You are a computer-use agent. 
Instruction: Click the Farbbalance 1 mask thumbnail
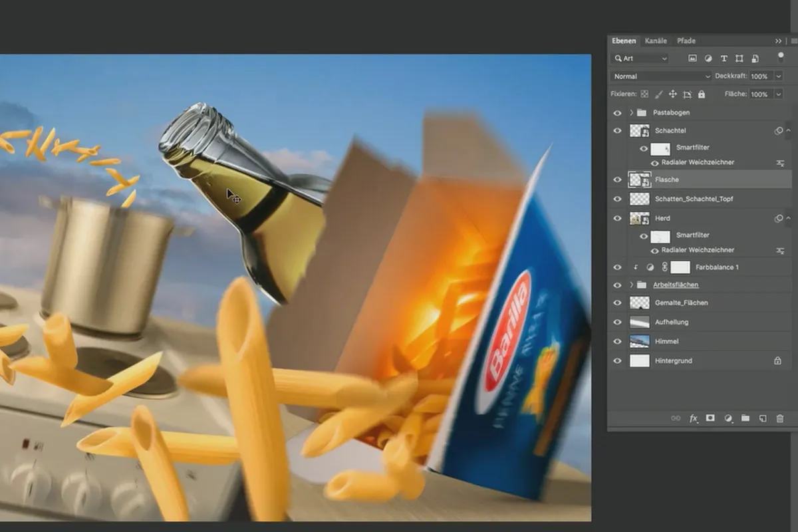[x=680, y=267]
